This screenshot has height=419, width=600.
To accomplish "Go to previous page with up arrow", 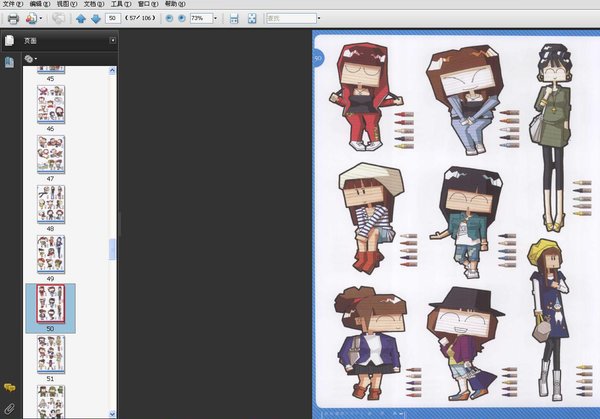I will 82,18.
